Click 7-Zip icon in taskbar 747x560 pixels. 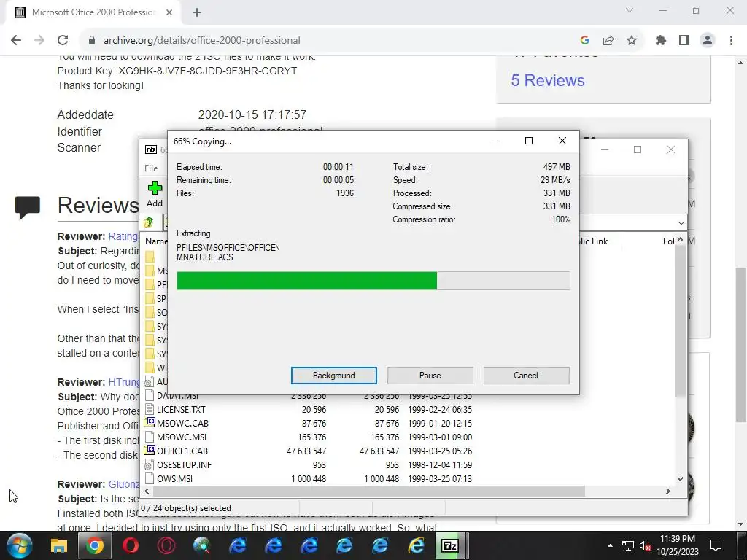[450, 545]
